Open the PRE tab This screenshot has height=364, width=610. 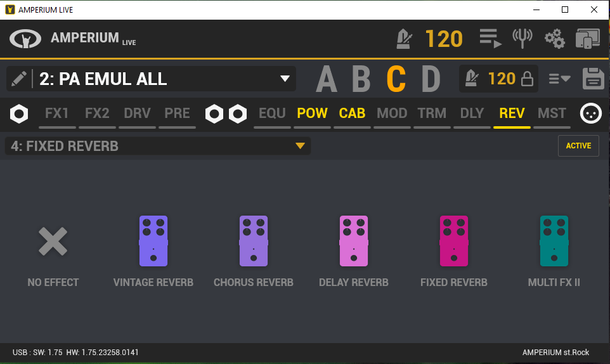(x=177, y=114)
